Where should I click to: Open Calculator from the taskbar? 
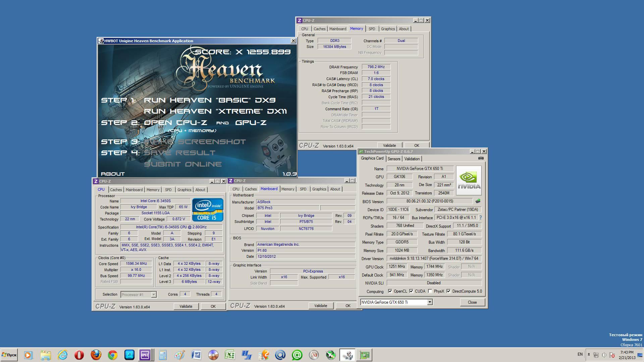163,355
